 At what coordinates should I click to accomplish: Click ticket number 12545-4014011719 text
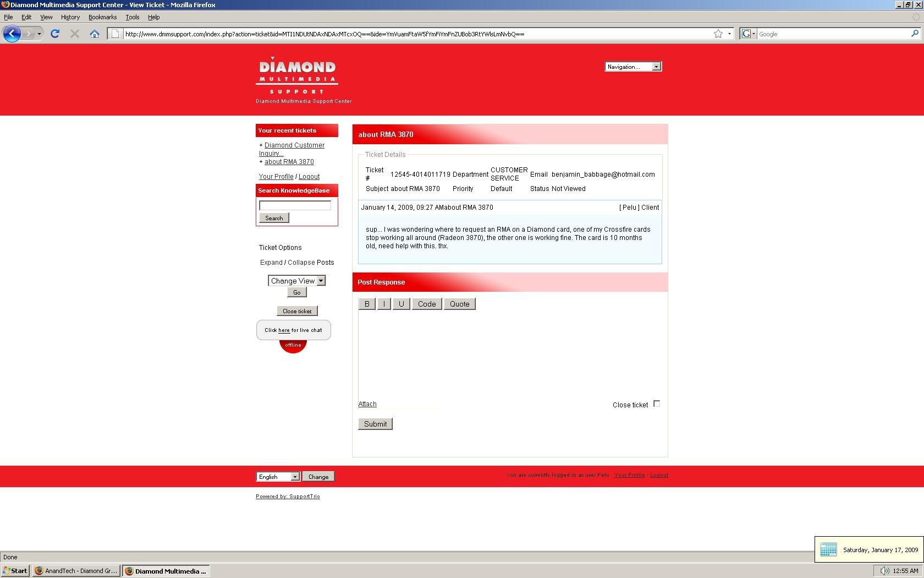pos(420,175)
